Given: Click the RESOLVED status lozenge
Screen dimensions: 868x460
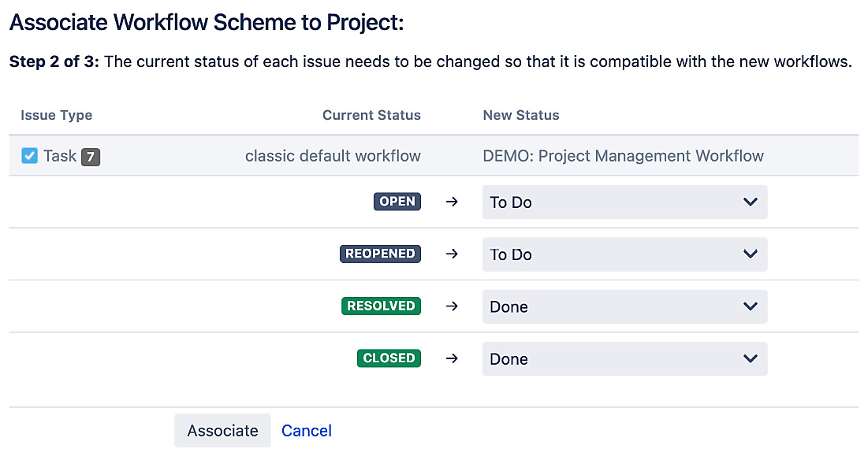Looking at the screenshot, I should click(x=381, y=306).
